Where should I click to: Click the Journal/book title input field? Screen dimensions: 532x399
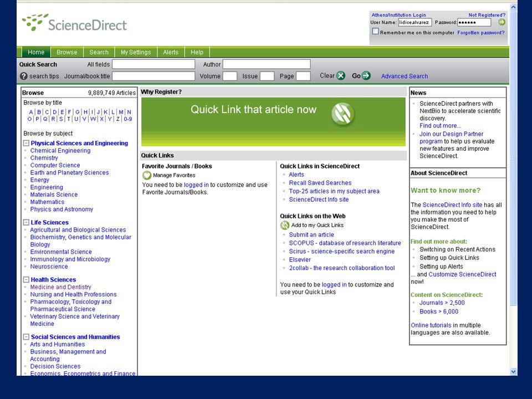point(154,76)
